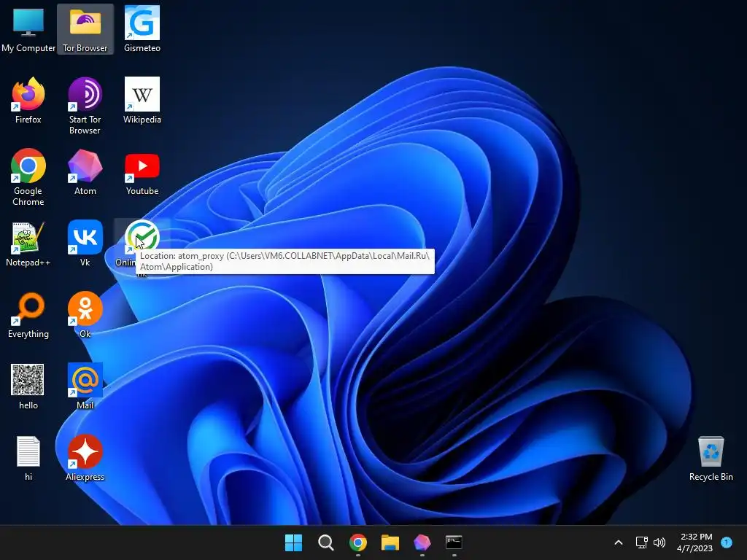Select the hi text document file

tap(28, 458)
